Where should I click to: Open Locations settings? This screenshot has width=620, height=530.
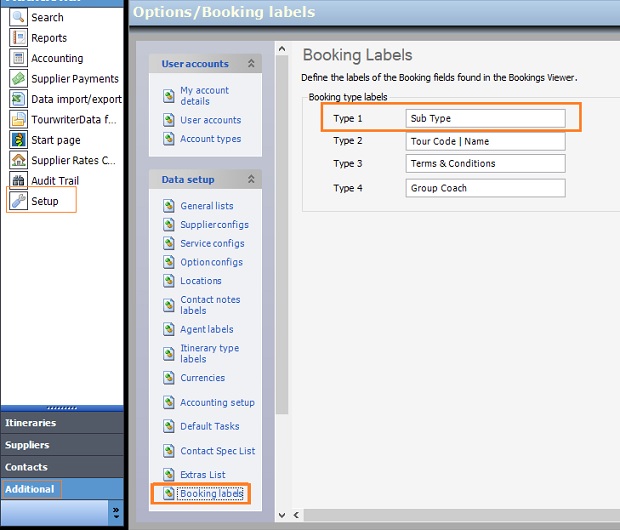pos(201,280)
